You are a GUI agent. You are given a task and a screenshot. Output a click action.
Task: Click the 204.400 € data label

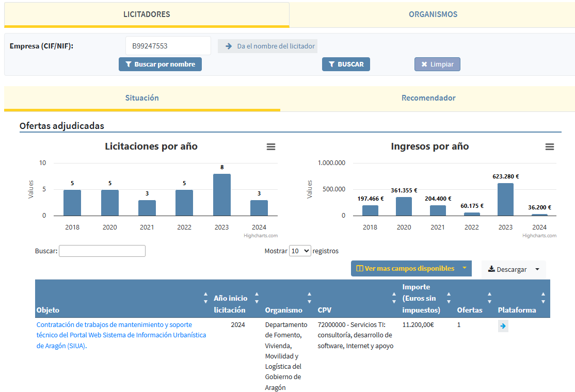(x=438, y=199)
